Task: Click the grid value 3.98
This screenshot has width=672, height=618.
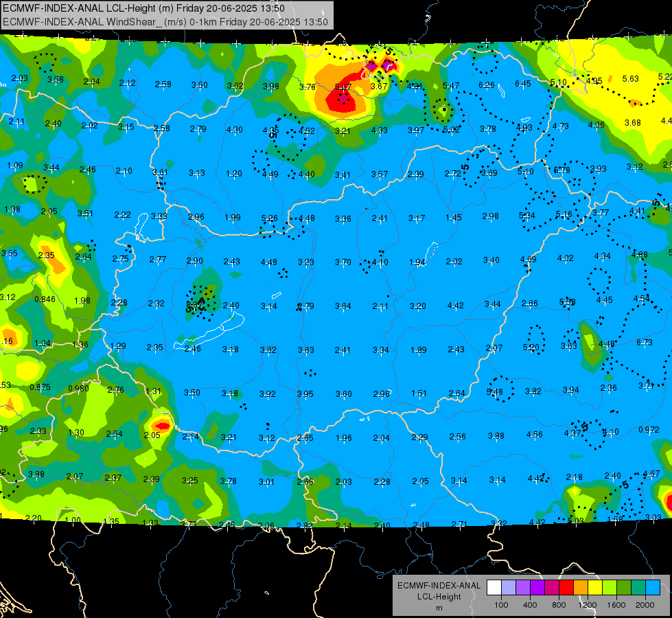Action: pos(271,87)
